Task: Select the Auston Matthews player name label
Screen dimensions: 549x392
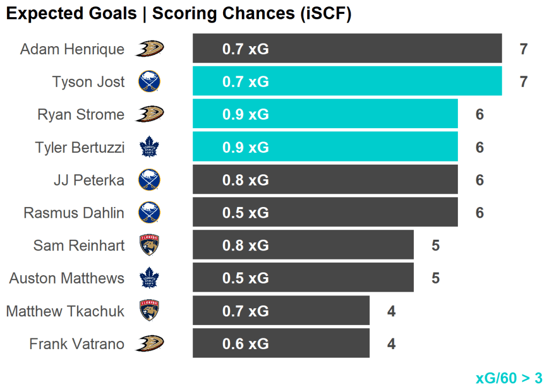Action: [x=66, y=278]
